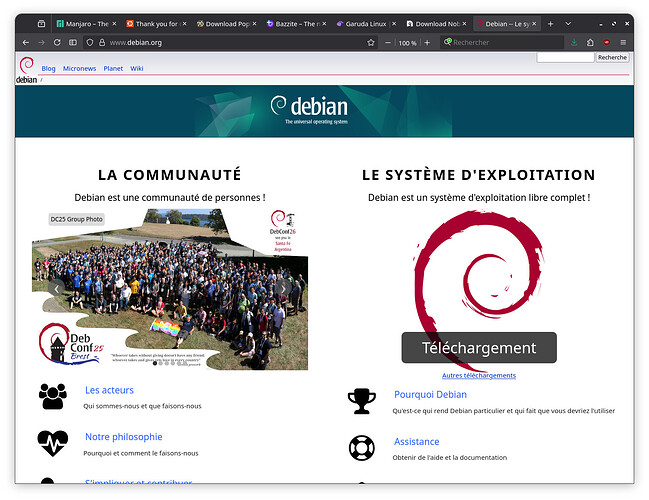Reload the page with the refresh icon
Image resolution: width=649 pixels, height=500 pixels.
tap(58, 42)
